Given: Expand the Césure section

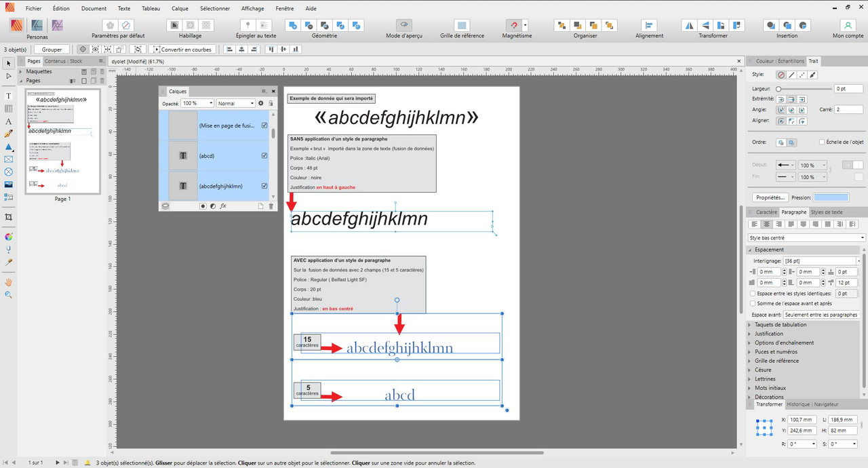Looking at the screenshot, I should tap(751, 370).
